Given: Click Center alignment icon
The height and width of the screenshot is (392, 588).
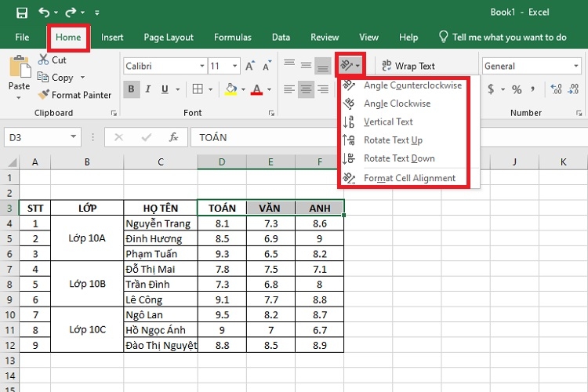Looking at the screenshot, I should pyautogui.click(x=306, y=89).
